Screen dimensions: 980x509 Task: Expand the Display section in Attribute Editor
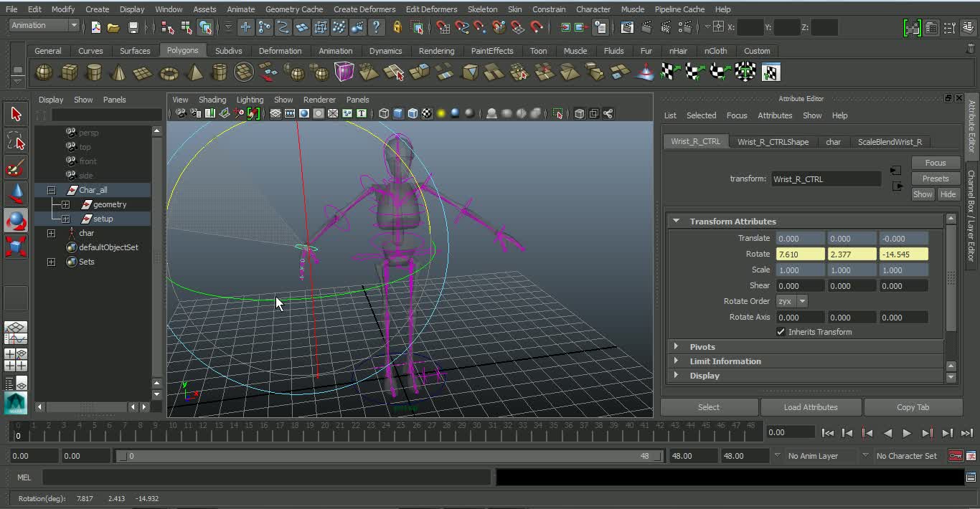click(x=676, y=375)
